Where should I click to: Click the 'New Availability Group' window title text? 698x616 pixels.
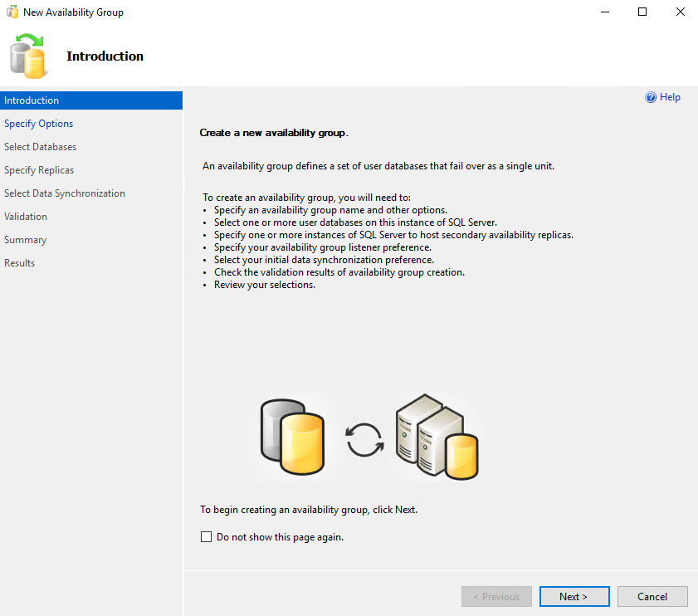[x=73, y=12]
